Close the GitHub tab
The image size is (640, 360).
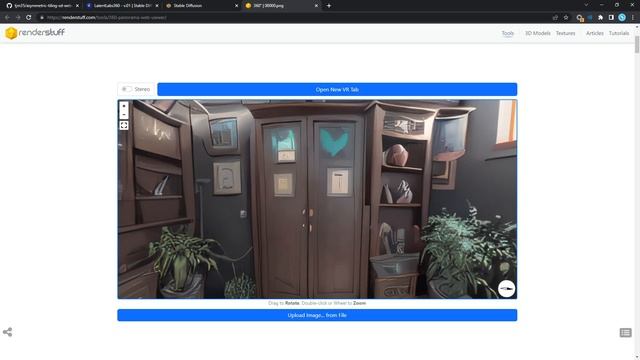point(77,6)
